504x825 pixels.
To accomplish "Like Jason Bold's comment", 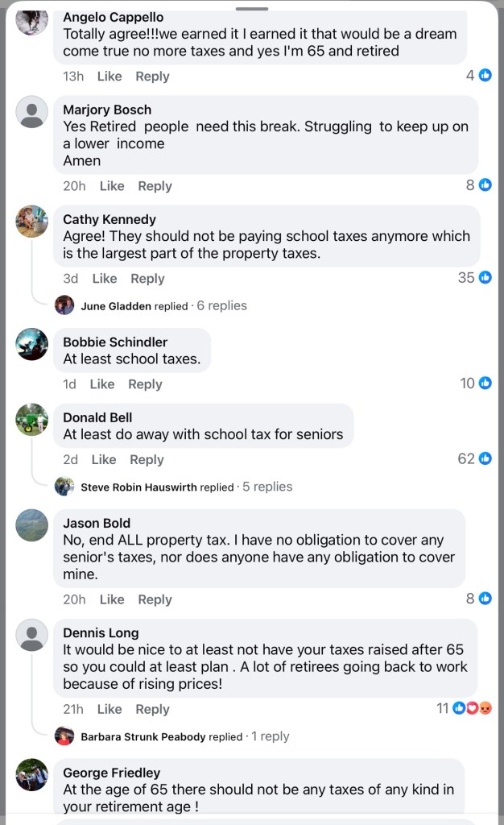I will (x=112, y=599).
